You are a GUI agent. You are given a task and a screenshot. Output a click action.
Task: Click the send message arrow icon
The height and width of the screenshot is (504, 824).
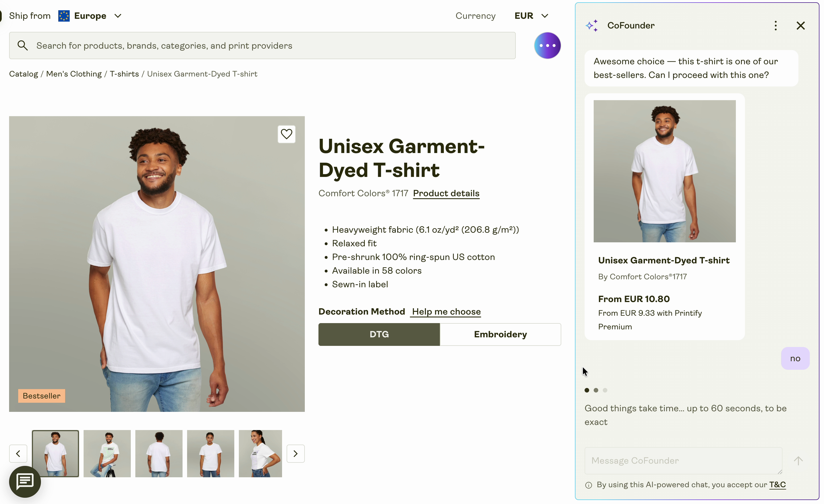coord(798,461)
